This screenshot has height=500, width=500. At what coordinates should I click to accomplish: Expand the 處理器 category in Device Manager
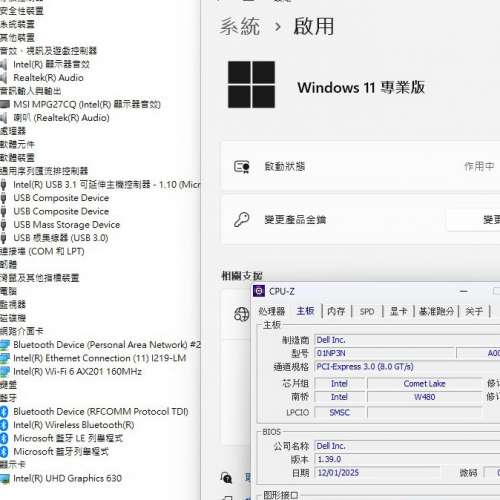coord(13,131)
